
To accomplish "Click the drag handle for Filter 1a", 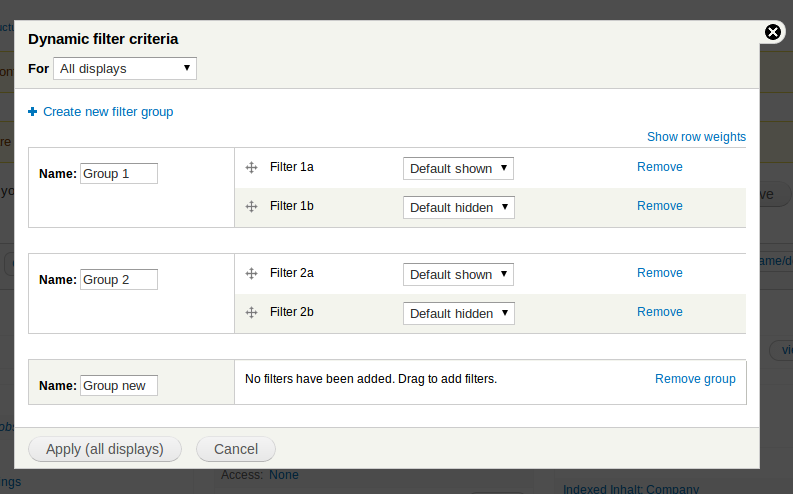I will pyautogui.click(x=252, y=168).
